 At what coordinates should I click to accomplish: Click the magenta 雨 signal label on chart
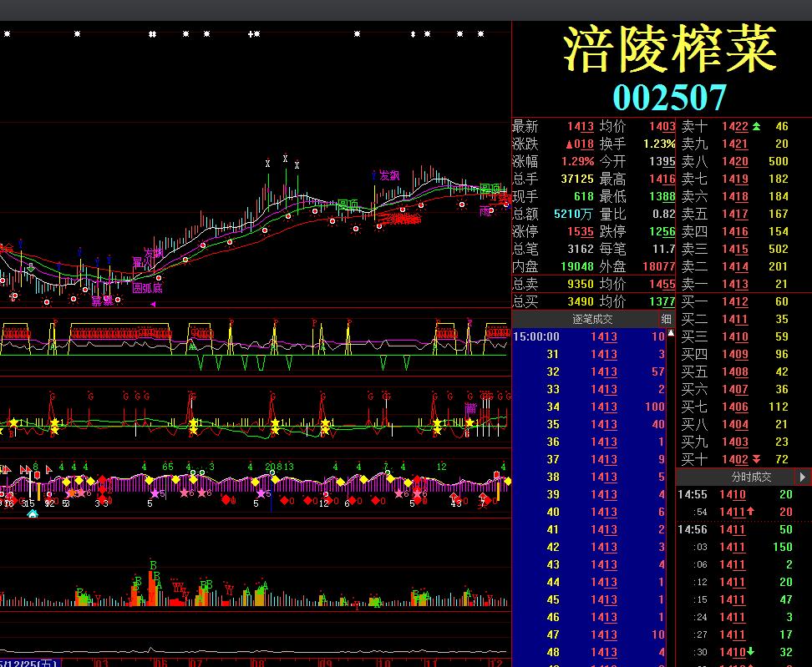pyautogui.click(x=485, y=211)
